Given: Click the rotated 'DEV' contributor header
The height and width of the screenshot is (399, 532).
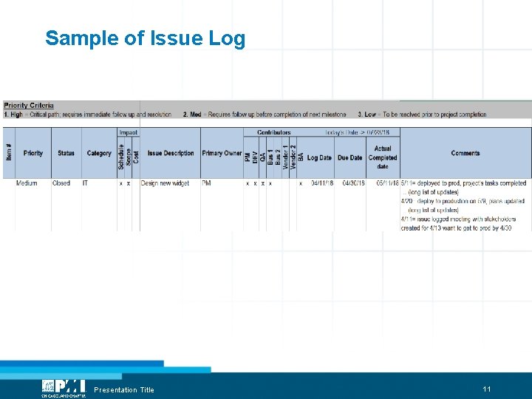Looking at the screenshot, I should coord(255,157).
